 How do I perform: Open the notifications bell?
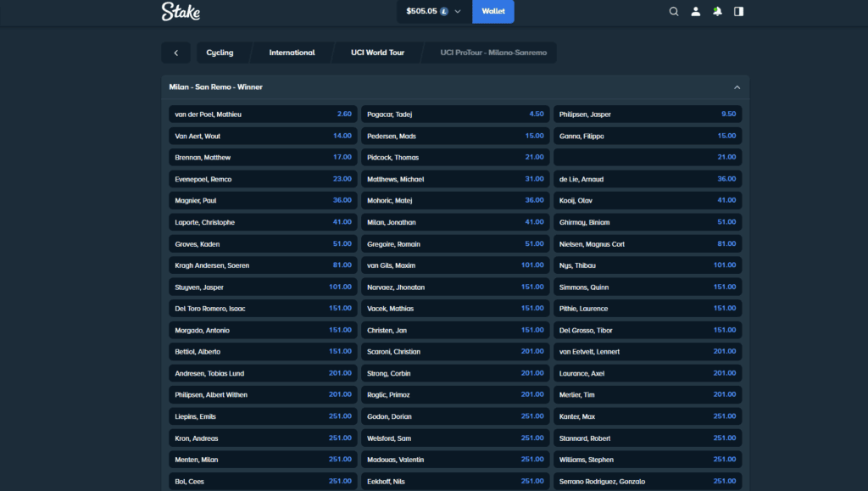pyautogui.click(x=716, y=11)
